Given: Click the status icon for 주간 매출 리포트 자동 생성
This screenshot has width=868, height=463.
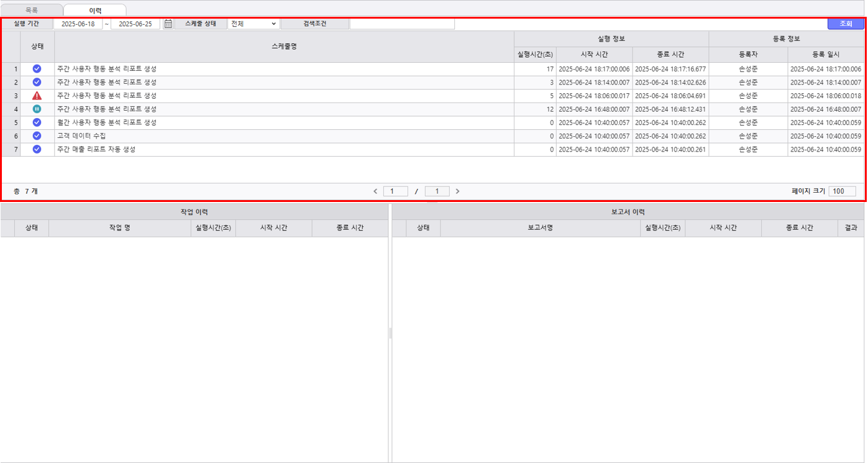Looking at the screenshot, I should (37, 149).
